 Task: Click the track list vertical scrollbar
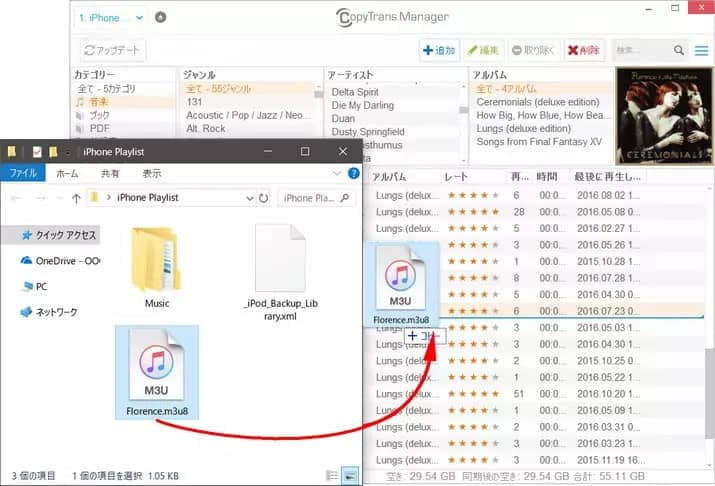coord(710,394)
